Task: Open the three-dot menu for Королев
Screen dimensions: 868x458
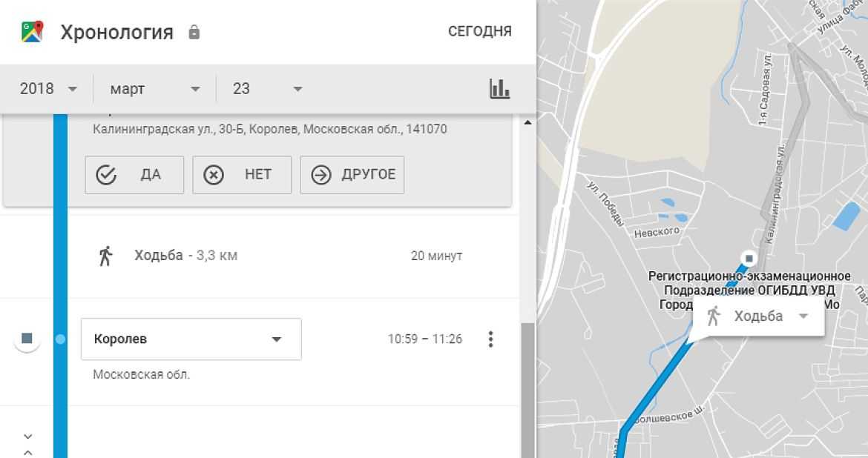Action: (x=490, y=339)
